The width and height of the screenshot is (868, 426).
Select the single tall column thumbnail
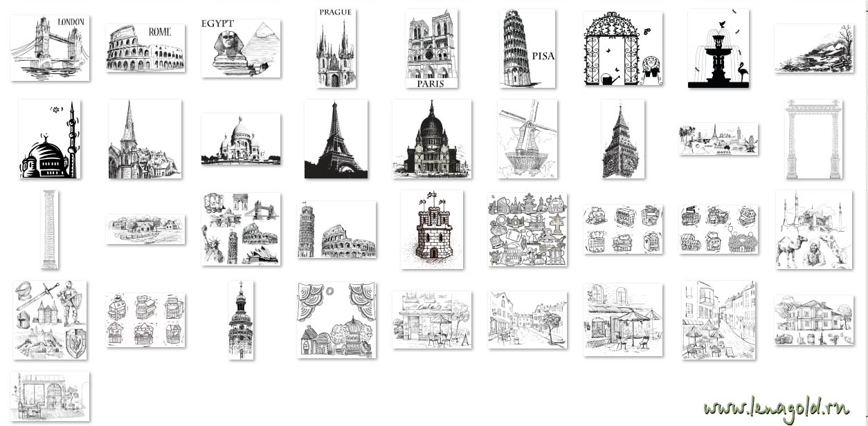point(50,230)
